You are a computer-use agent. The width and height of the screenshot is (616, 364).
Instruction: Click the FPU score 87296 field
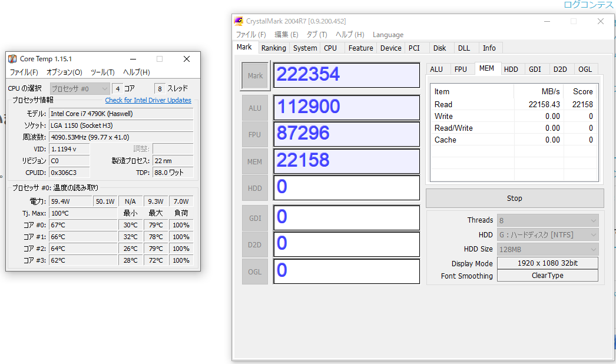click(346, 134)
